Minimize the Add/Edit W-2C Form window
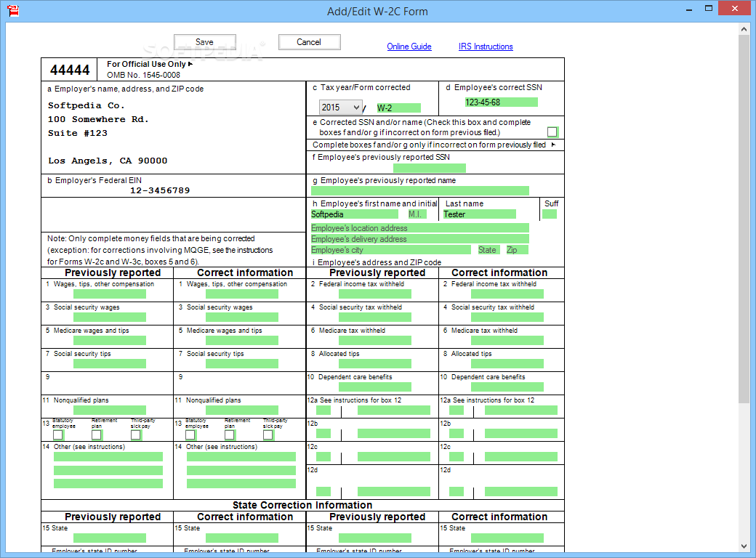 click(689, 9)
